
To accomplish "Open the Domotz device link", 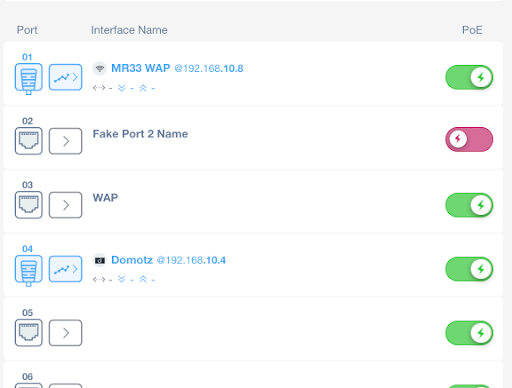I will click(132, 260).
